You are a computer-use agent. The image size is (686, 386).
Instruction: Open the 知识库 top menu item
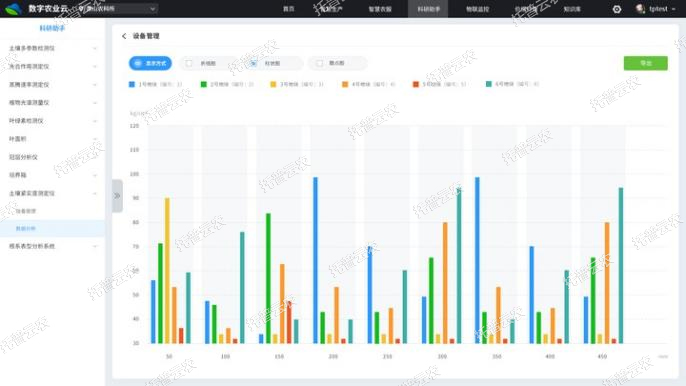[x=572, y=9]
